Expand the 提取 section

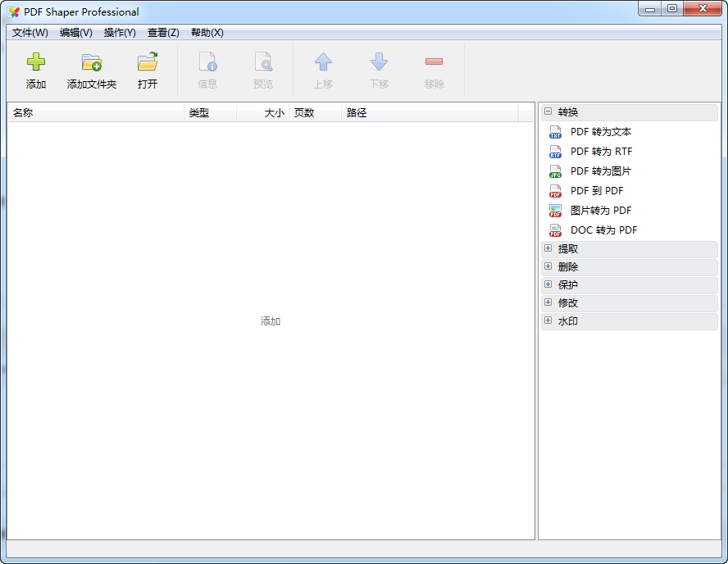point(547,248)
